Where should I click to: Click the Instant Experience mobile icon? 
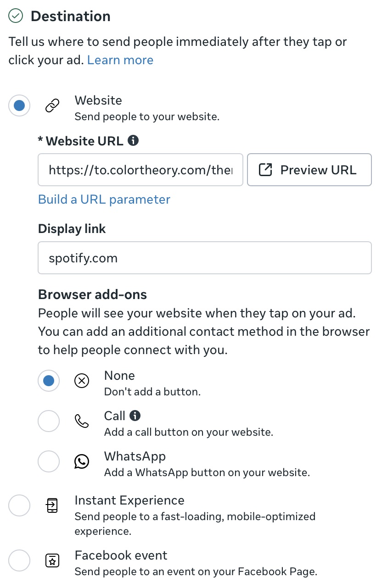click(x=52, y=505)
